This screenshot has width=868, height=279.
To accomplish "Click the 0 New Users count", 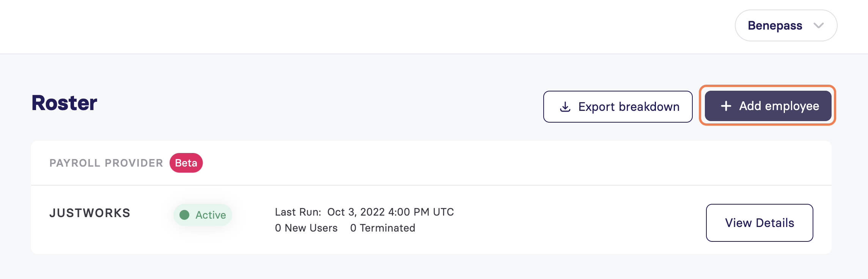I will pyautogui.click(x=306, y=228).
